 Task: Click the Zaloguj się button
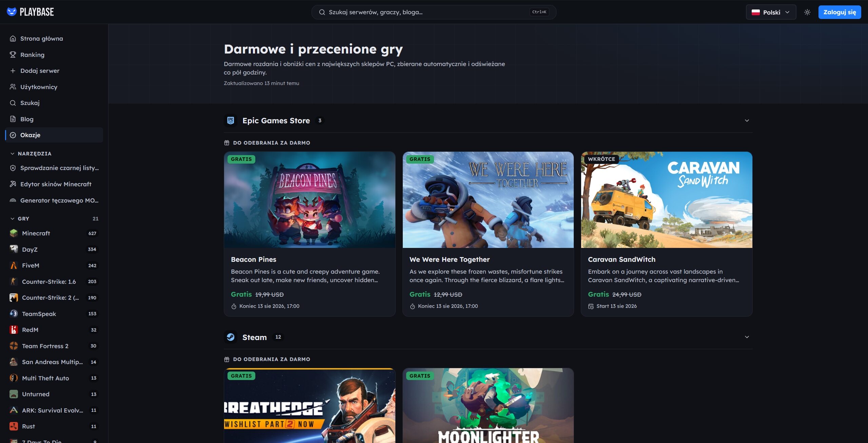coord(840,12)
